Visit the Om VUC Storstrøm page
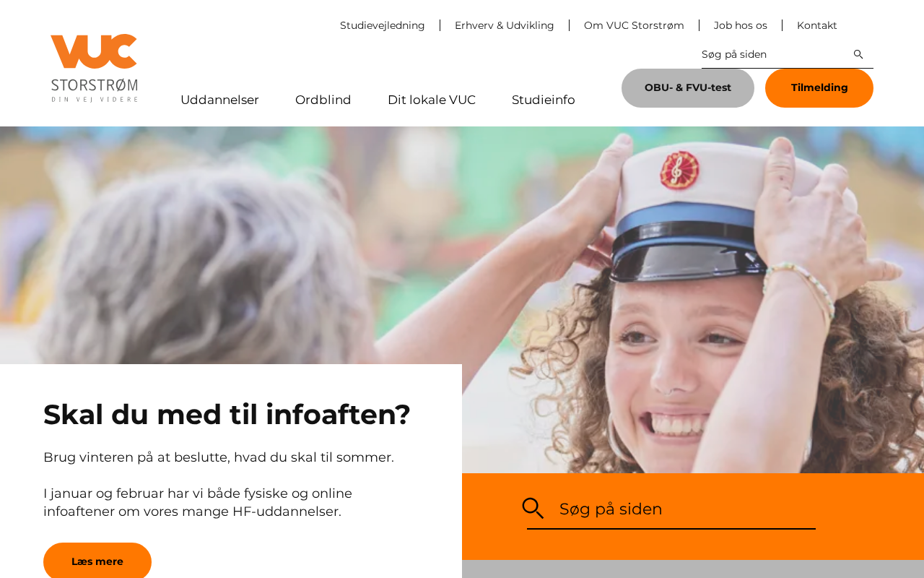This screenshot has height=578, width=924. 634,25
